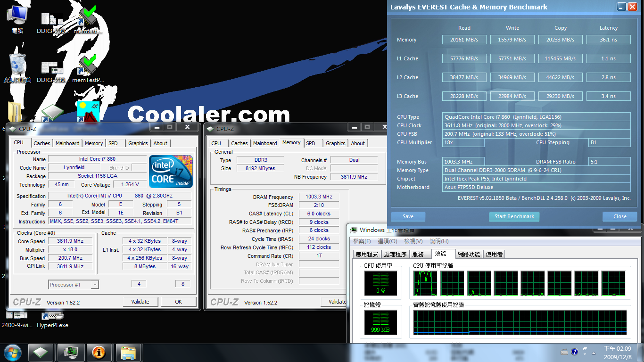Image resolution: width=644 pixels, height=362 pixels.
Task: Open the 電腦 computer desktop icon
Action: tap(17, 18)
